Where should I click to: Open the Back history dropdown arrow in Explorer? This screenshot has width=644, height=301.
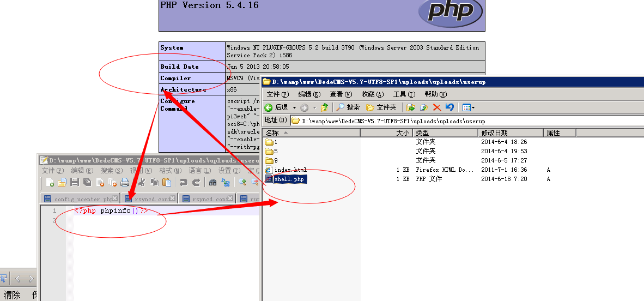[294, 108]
